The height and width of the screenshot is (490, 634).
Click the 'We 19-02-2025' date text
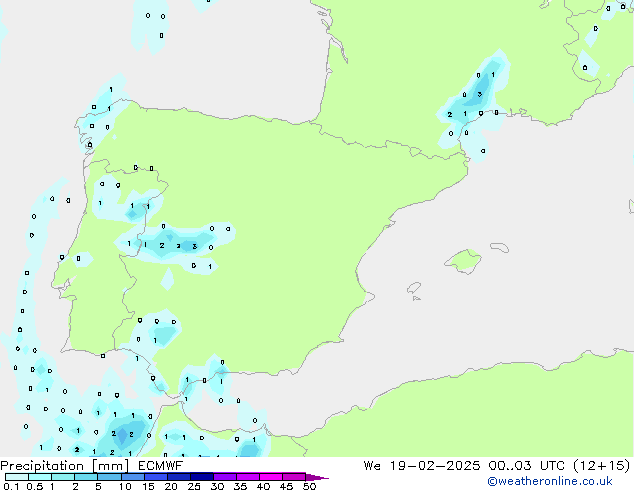(422, 466)
